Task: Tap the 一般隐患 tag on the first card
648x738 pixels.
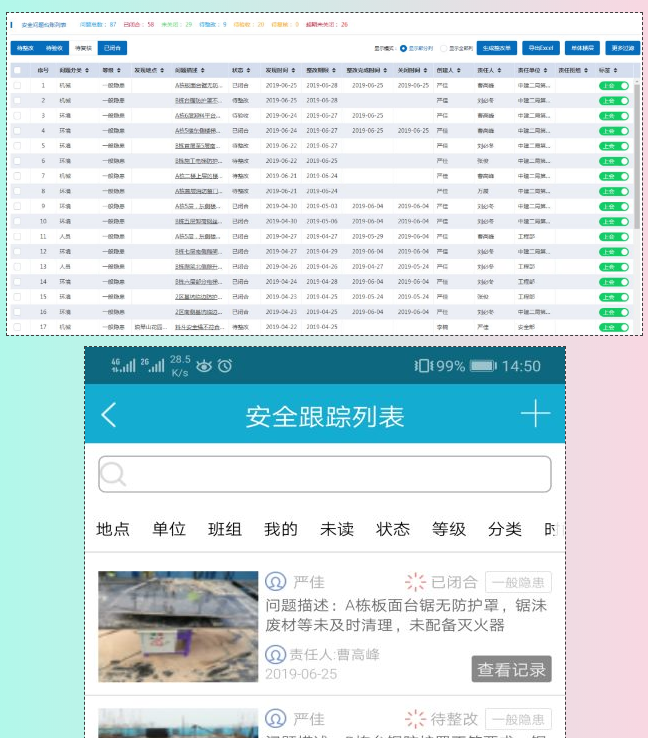Action: 518,582
